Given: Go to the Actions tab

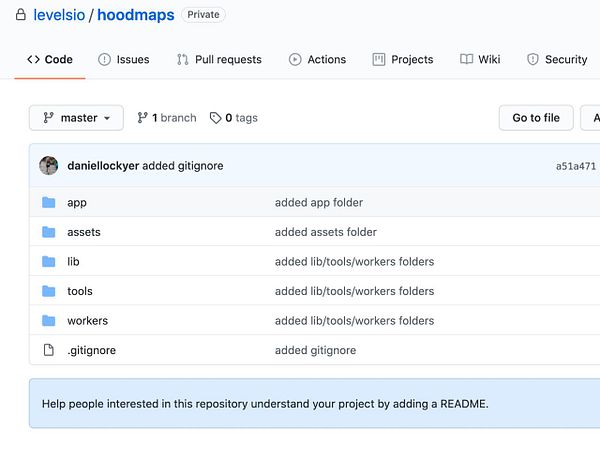Looking at the screenshot, I should point(317,60).
